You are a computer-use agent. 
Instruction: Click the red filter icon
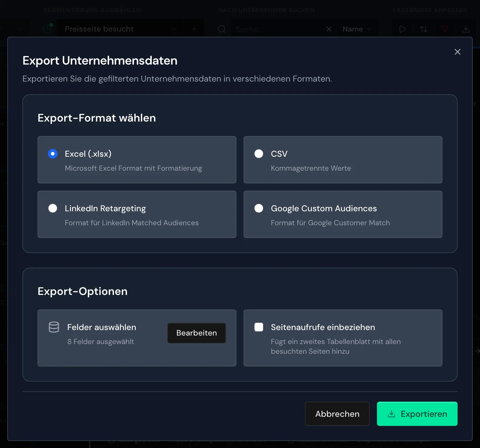pyautogui.click(x=445, y=29)
